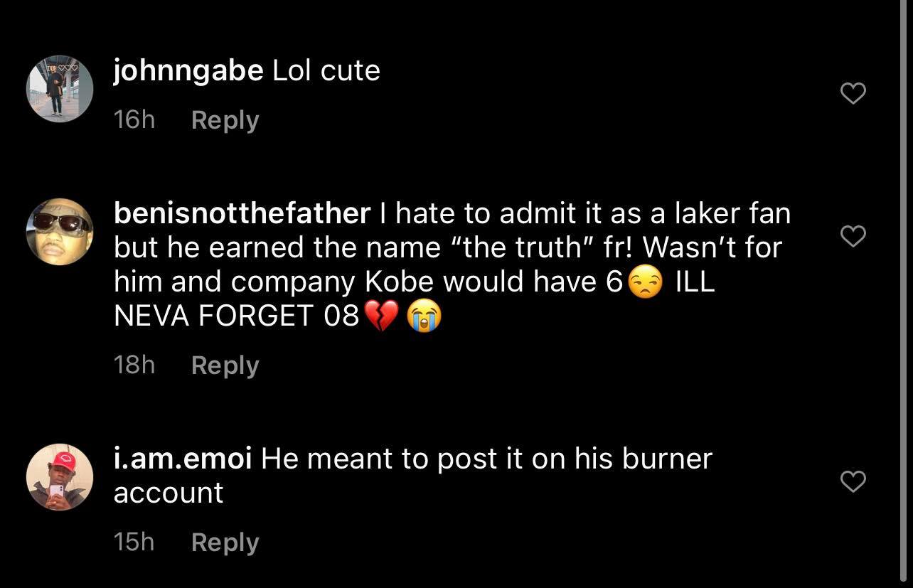Click the 16h timestamp

(134, 120)
